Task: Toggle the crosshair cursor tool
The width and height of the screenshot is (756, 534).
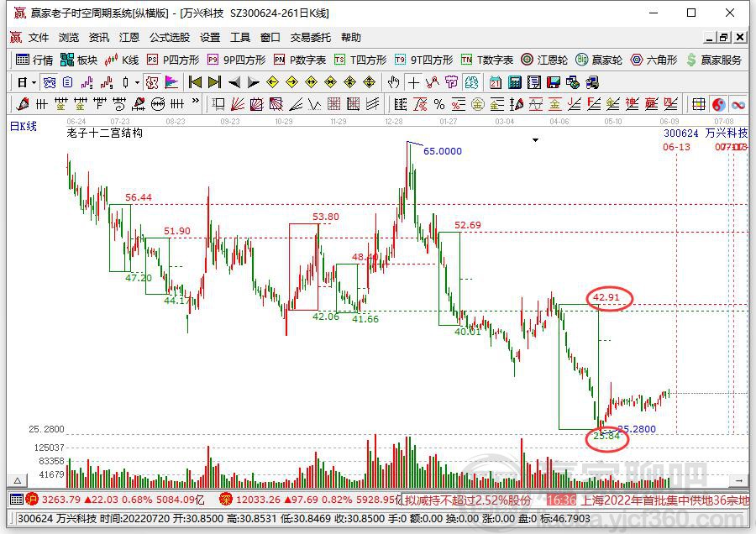Action: tap(413, 83)
